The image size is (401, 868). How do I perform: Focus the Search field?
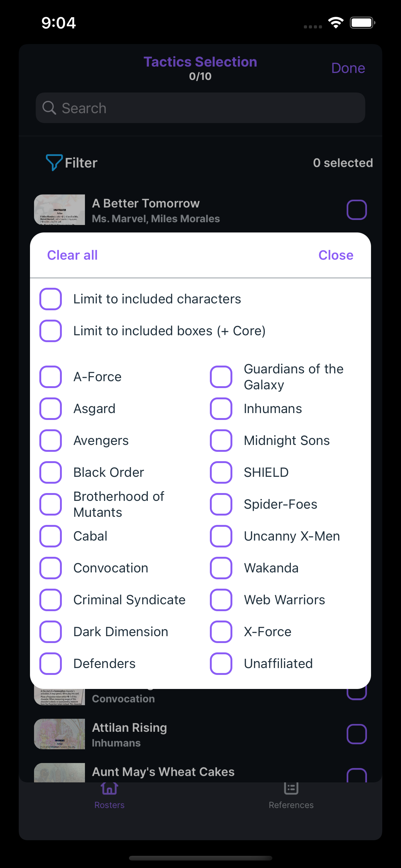click(x=200, y=108)
